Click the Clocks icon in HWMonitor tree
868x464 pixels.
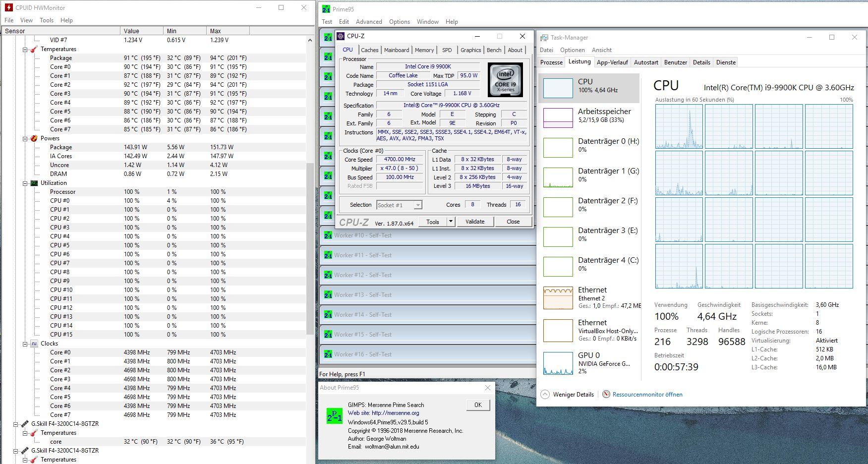[34, 344]
